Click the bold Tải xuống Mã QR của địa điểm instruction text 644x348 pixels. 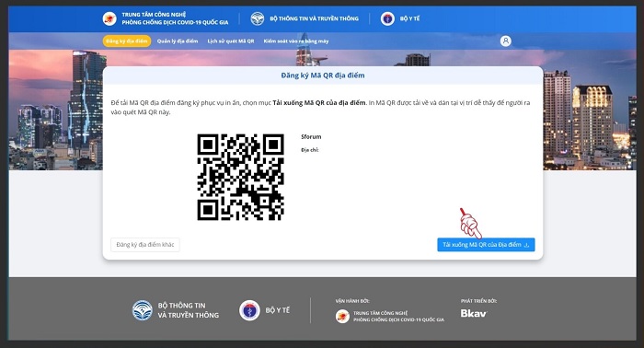[319, 103]
